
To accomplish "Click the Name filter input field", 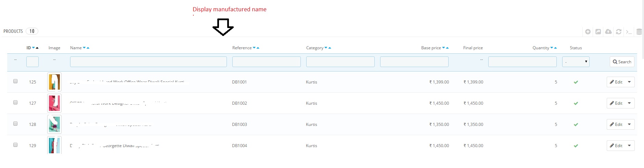I will tap(148, 62).
